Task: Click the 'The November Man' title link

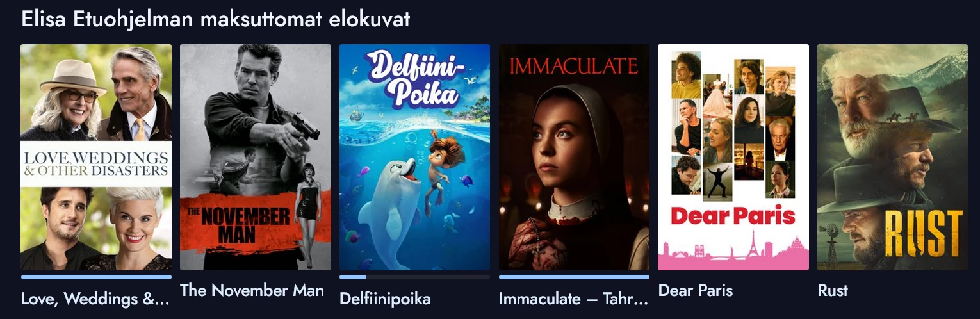Action: pos(252,290)
